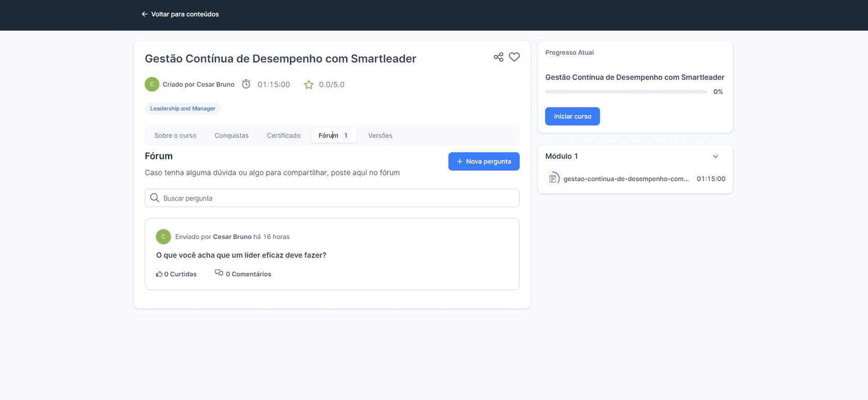Click the document icon in Módulo 1

pyautogui.click(x=552, y=179)
